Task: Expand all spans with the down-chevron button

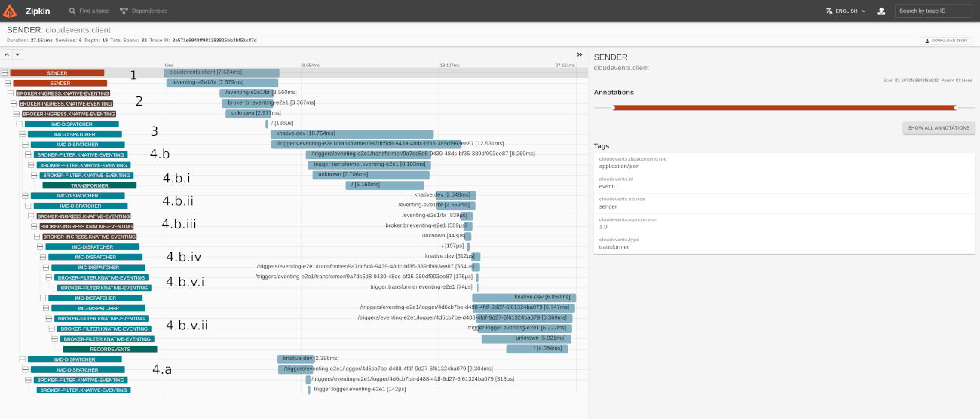Action: click(17, 54)
